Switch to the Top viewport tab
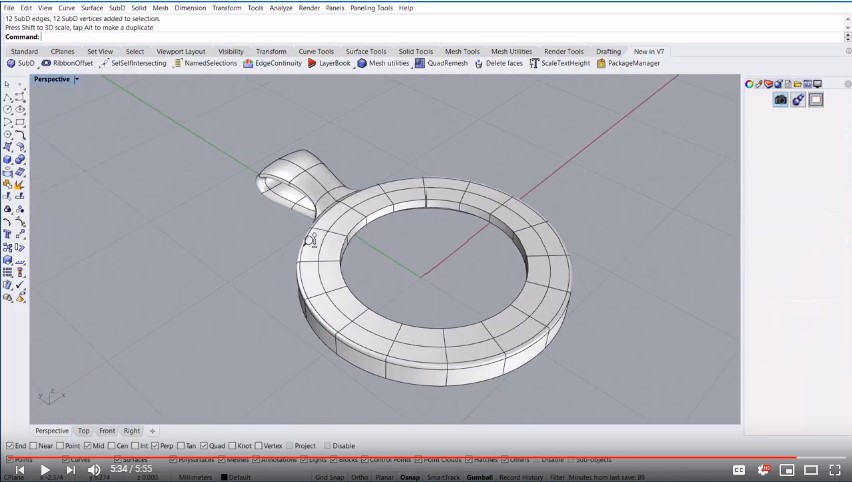The image size is (852, 482). coord(84,431)
